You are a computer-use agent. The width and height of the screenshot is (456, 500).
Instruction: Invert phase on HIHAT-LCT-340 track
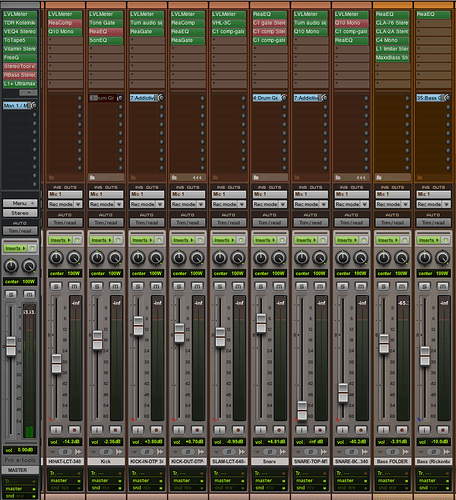(x=65, y=452)
